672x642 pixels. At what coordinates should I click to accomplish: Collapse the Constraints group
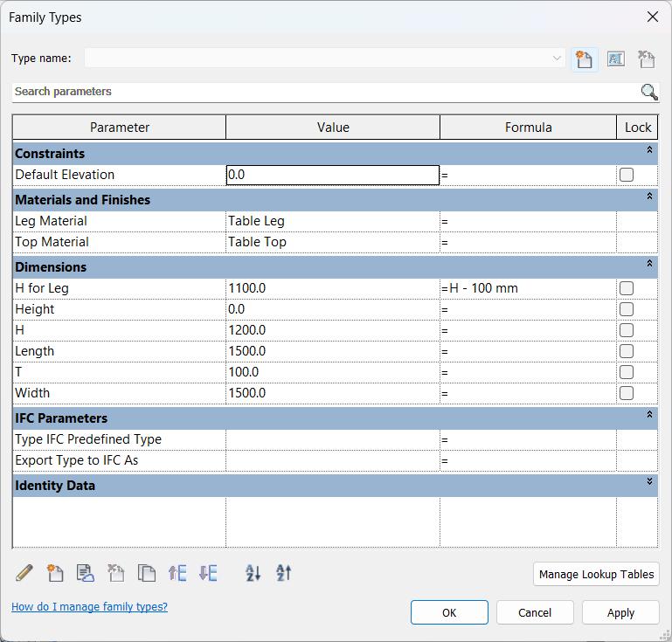(x=649, y=149)
